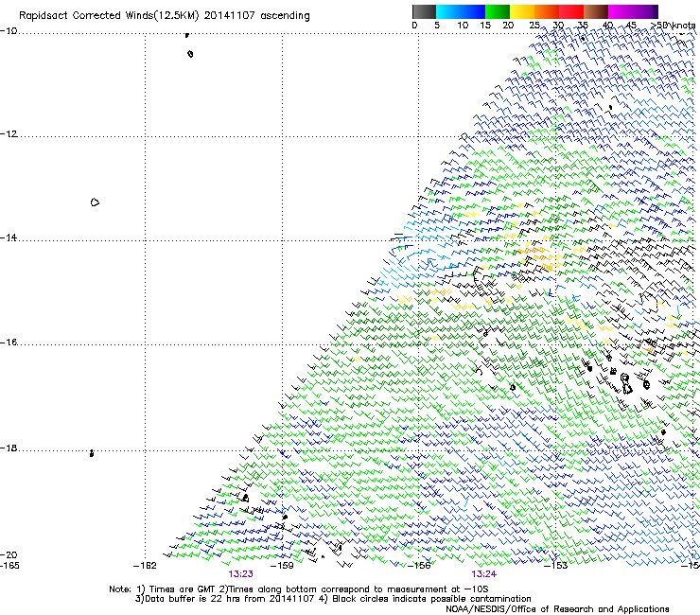Click the '>50 knots' legend label
Image resolution: width=700 pixels, height=615 pixels.
[674, 26]
